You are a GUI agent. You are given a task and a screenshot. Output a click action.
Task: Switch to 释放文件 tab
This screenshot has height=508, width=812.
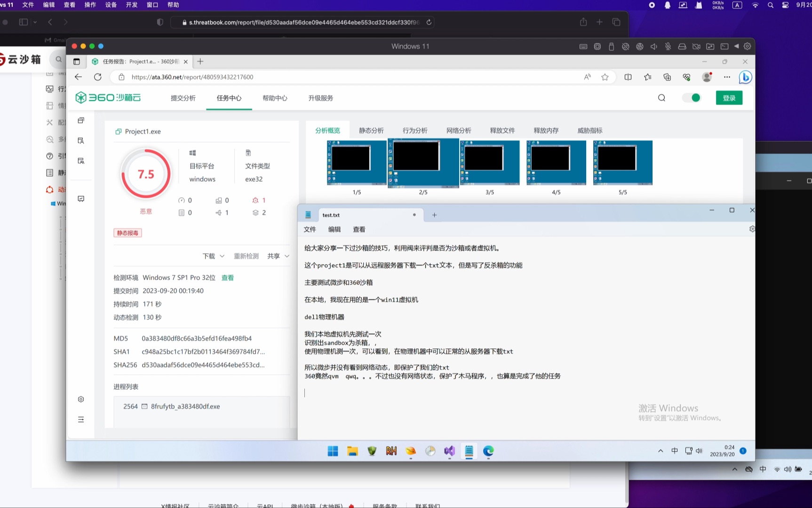(x=502, y=130)
